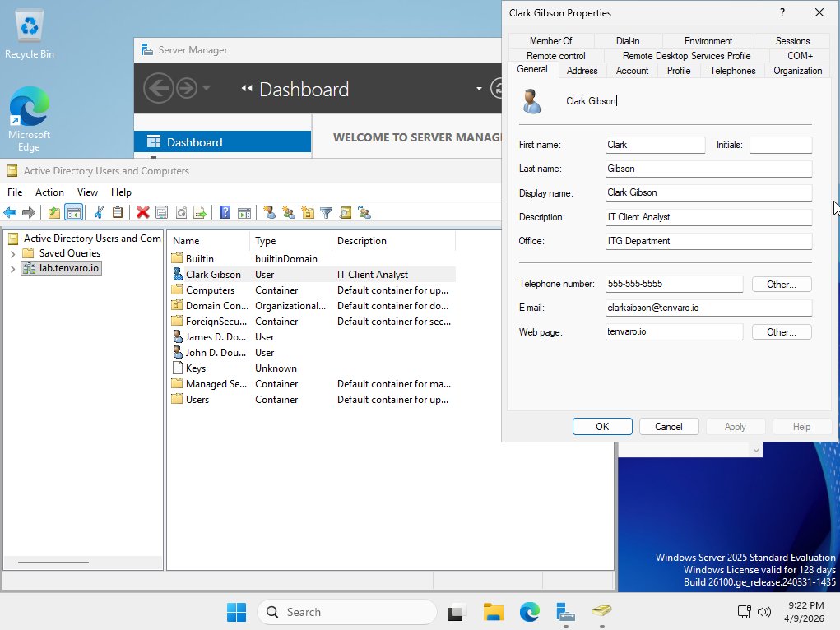Click the taskbar Search box
This screenshot has height=630, width=840.
click(x=347, y=612)
